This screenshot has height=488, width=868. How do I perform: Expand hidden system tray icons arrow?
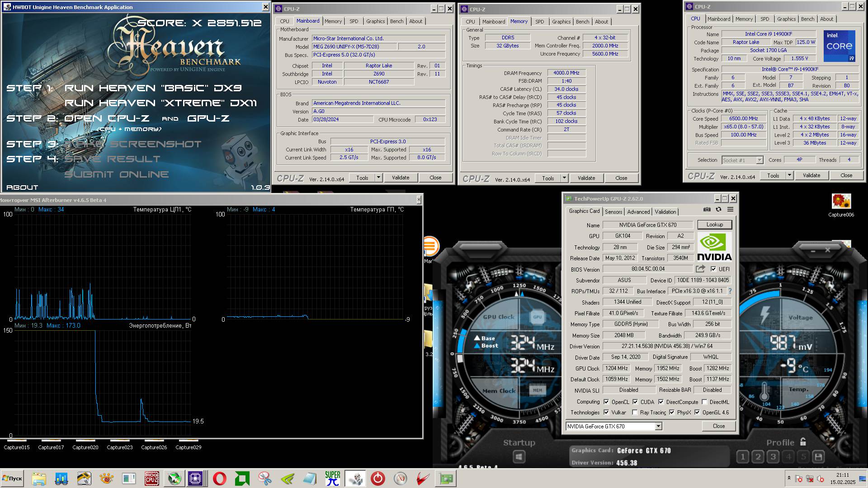coord(789,478)
